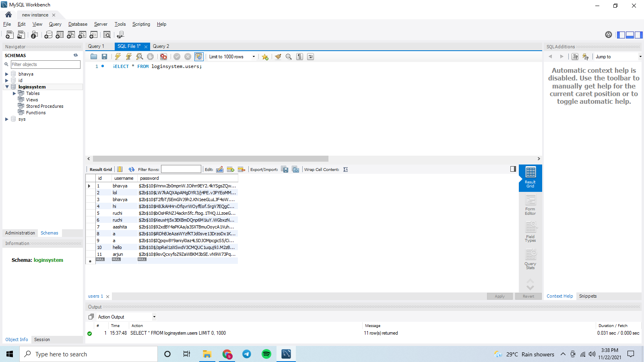Open the Session tab
Viewport: 644px width, 362px height.
click(42, 339)
